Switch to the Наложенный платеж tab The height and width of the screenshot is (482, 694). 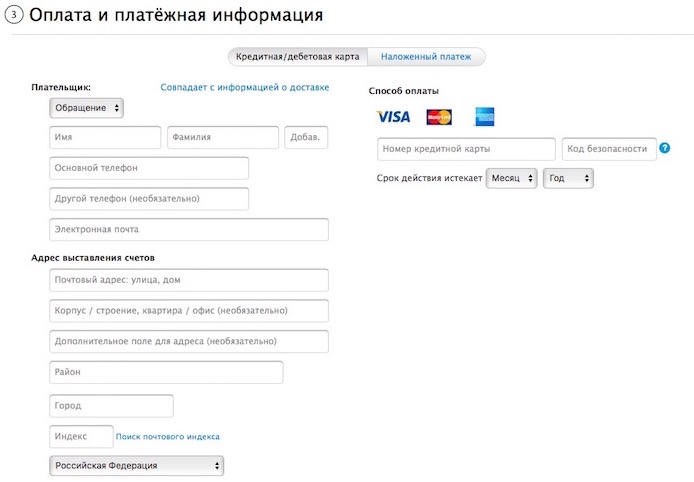425,57
